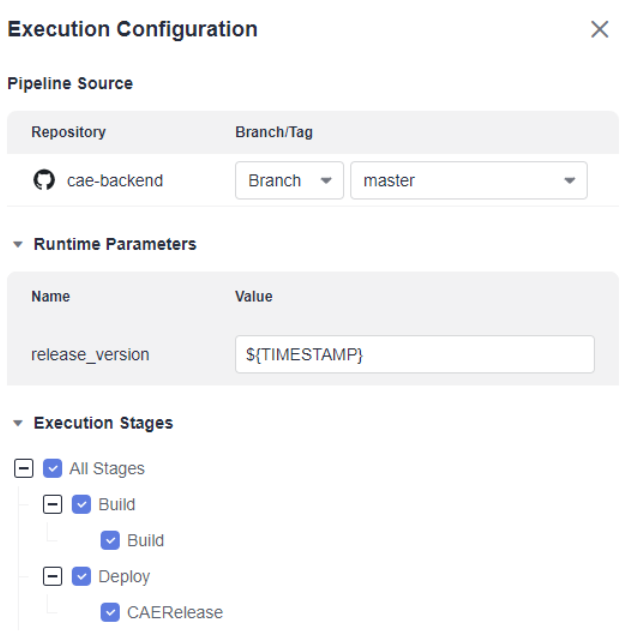Collapse the All Stages tree node
Image resolution: width=637 pixels, height=634 pixels.
(x=24, y=468)
